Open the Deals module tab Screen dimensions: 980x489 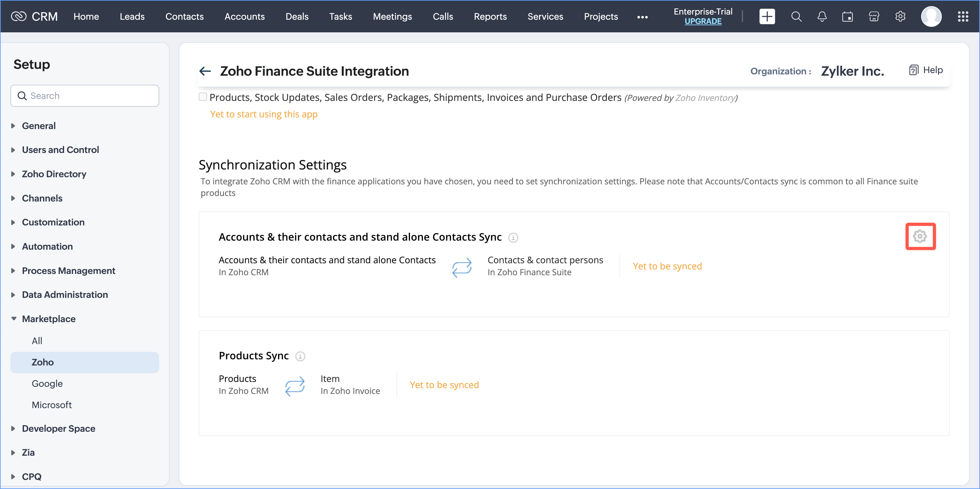pos(297,16)
